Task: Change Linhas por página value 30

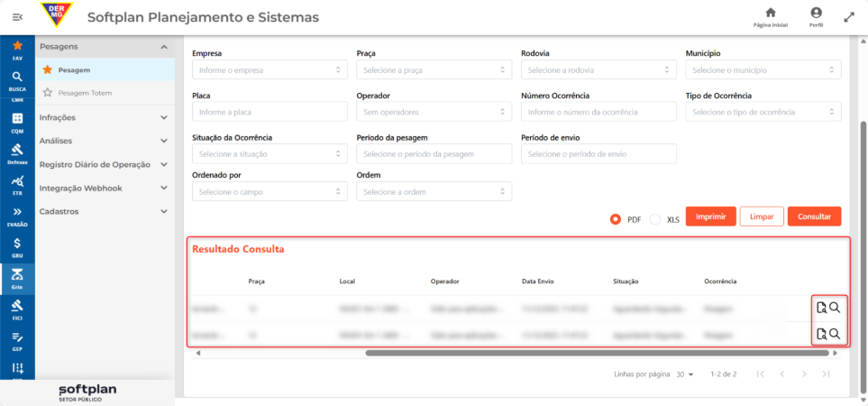Action: point(685,374)
